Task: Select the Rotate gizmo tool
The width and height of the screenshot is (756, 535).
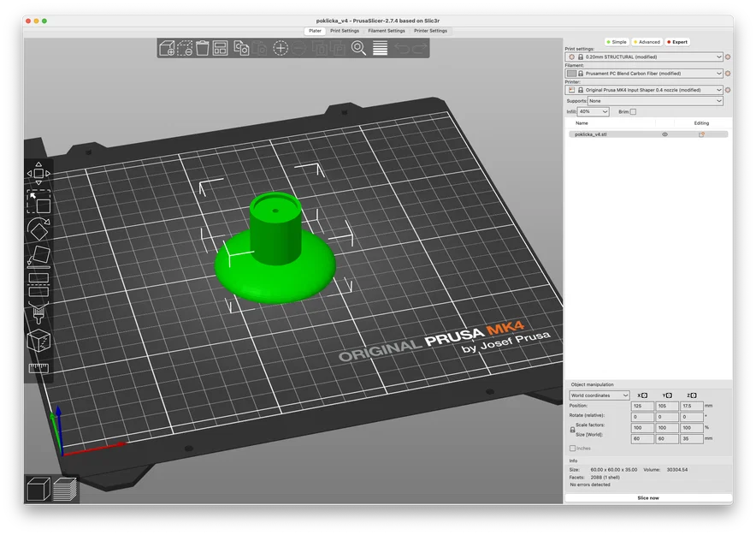Action: tap(38, 229)
